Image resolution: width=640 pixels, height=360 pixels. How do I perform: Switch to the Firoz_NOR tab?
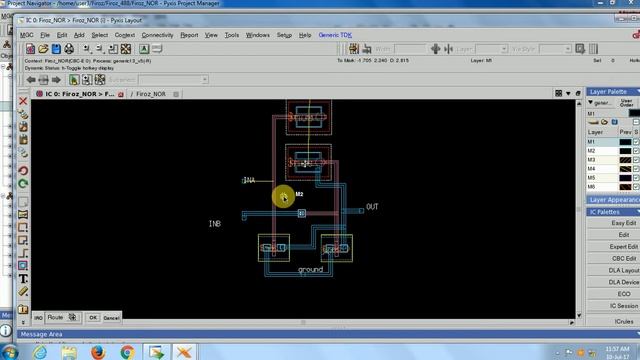tap(151, 94)
